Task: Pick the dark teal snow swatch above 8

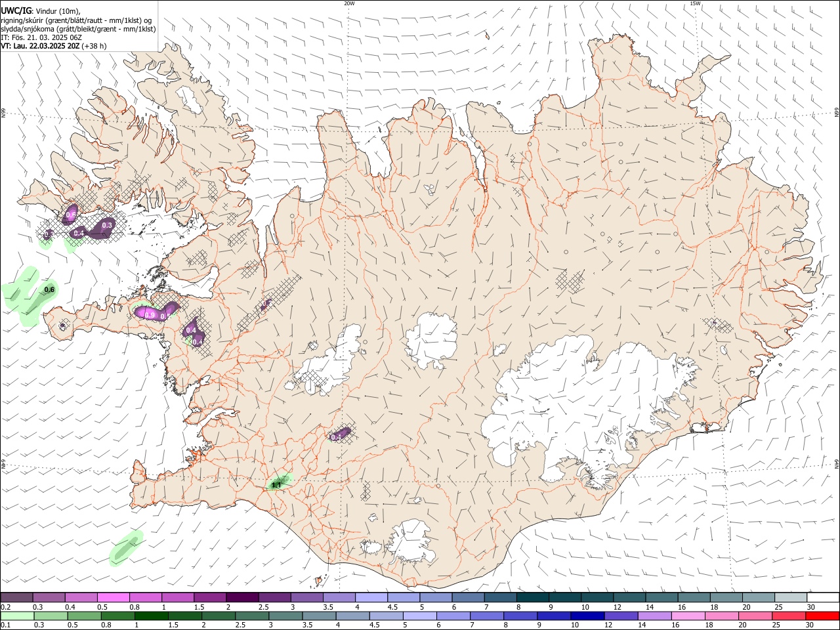Action: coord(532,597)
